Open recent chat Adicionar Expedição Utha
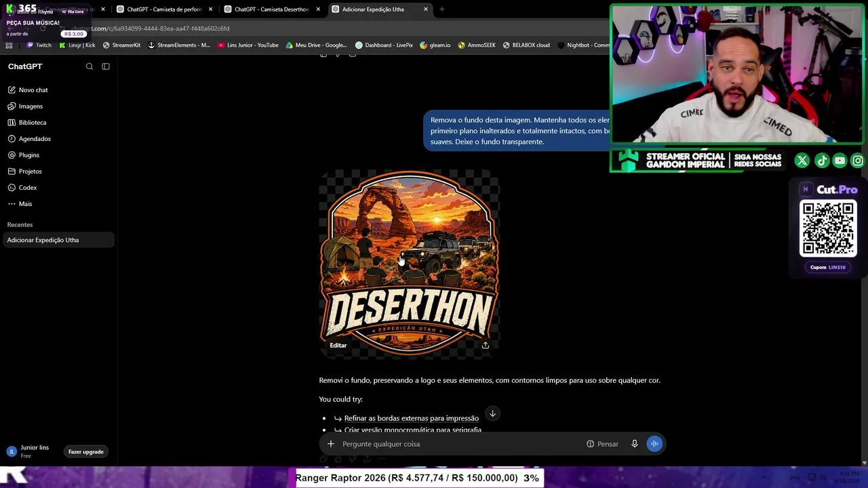Screen dimensions: 868x488 coord(58,240)
